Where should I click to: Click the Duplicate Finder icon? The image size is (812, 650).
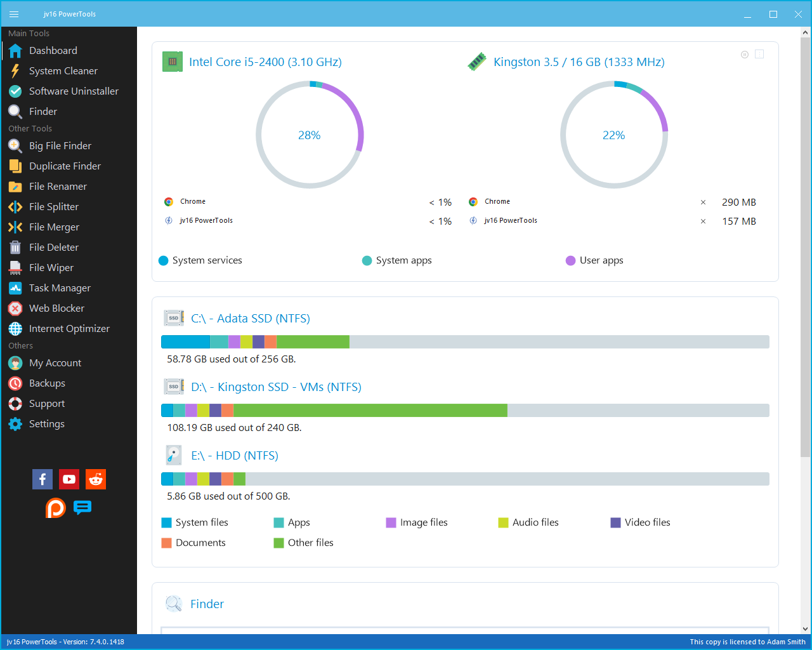point(15,166)
